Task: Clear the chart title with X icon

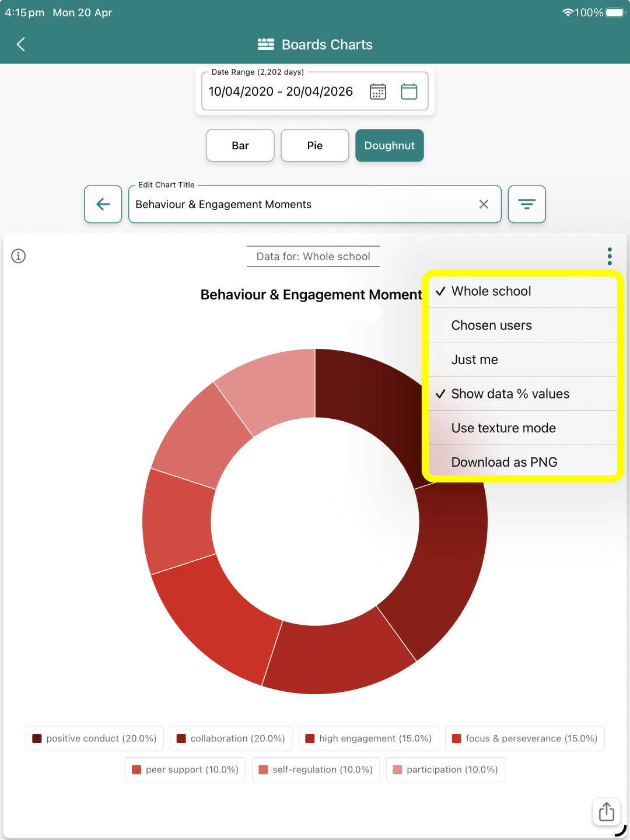Action: (x=484, y=204)
